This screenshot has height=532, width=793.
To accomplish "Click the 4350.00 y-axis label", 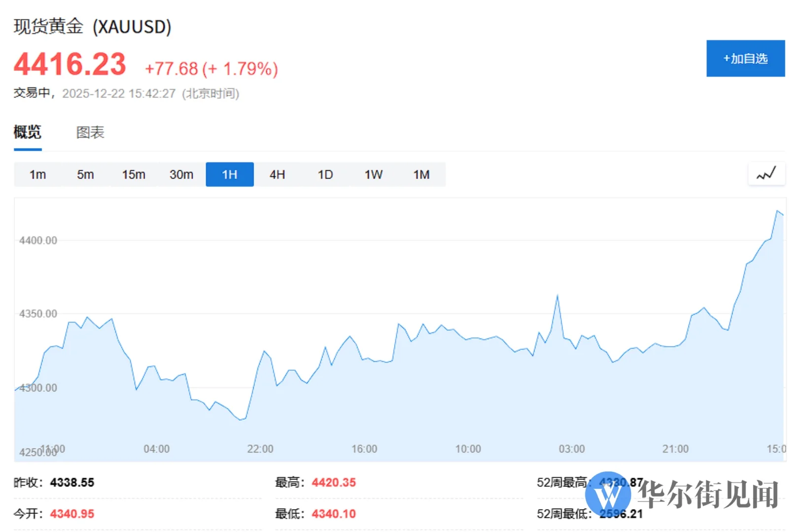I will (x=38, y=314).
